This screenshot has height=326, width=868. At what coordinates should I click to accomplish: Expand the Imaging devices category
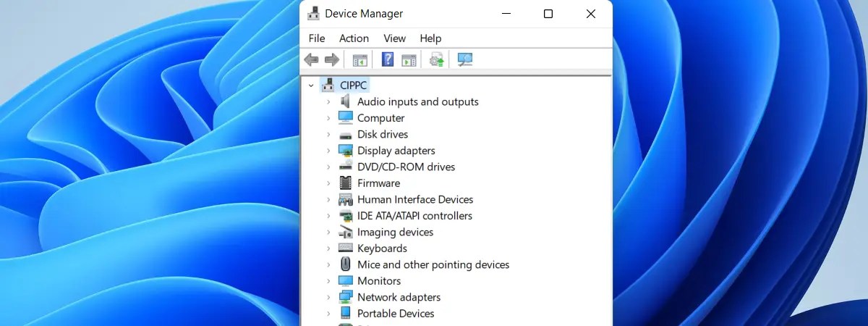pyautogui.click(x=328, y=233)
